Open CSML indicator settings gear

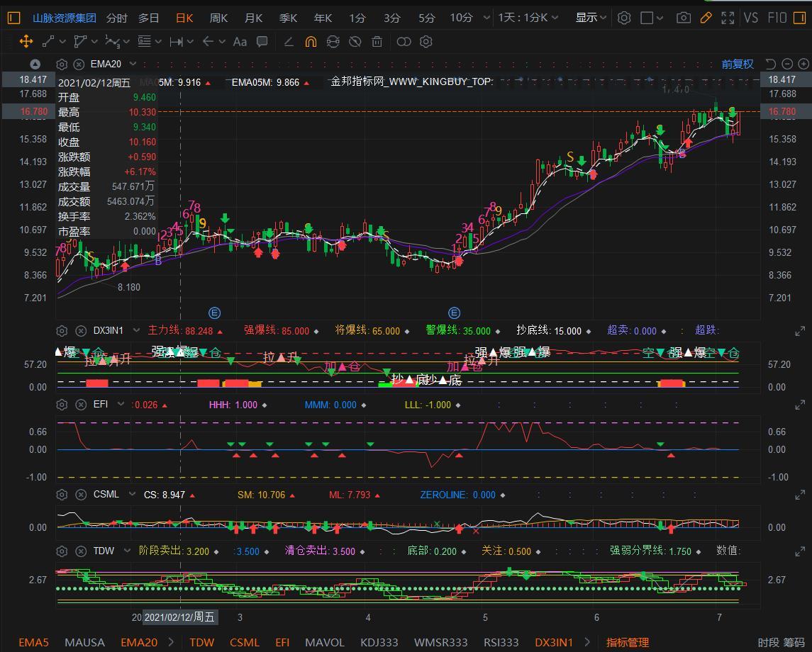click(62, 495)
